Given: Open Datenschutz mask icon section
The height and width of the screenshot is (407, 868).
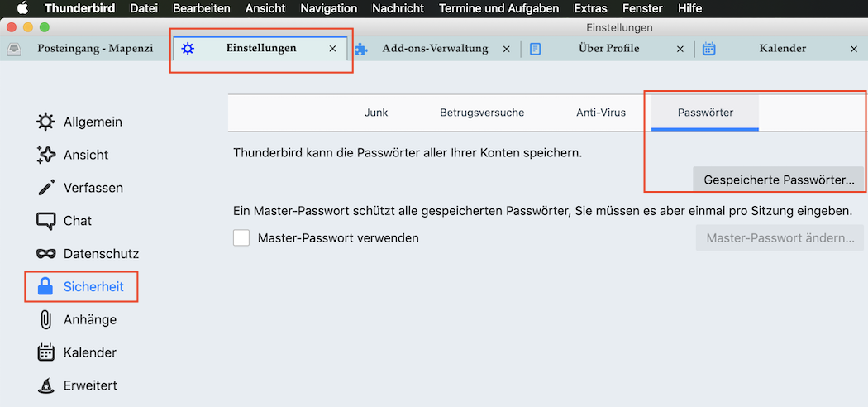Looking at the screenshot, I should point(45,254).
